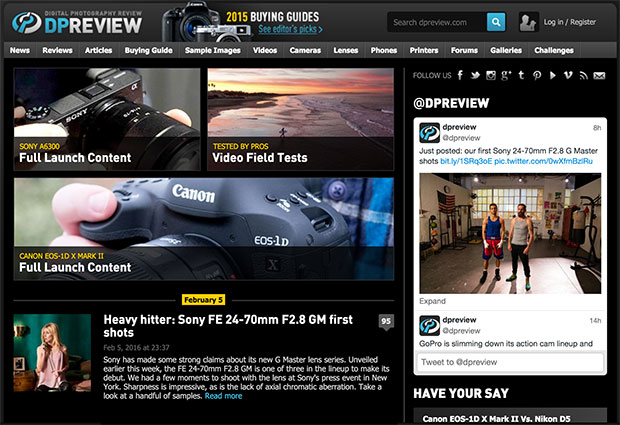Click the 2015 Buying Guides banner cameras

pyautogui.click(x=206, y=23)
